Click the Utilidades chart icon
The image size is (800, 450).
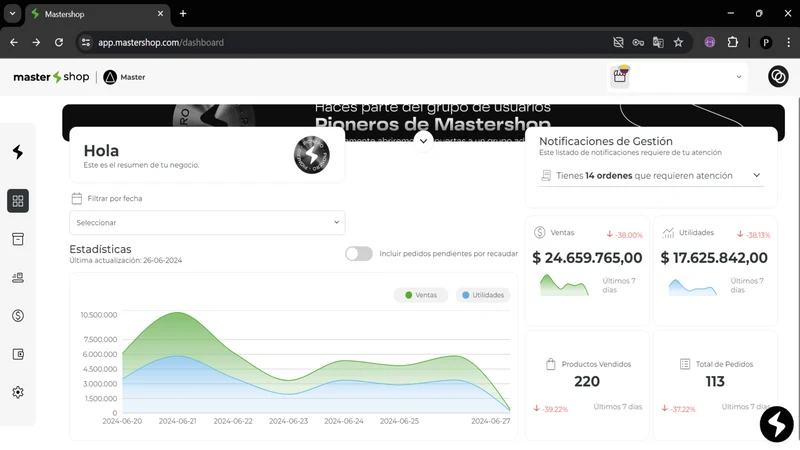(668, 233)
